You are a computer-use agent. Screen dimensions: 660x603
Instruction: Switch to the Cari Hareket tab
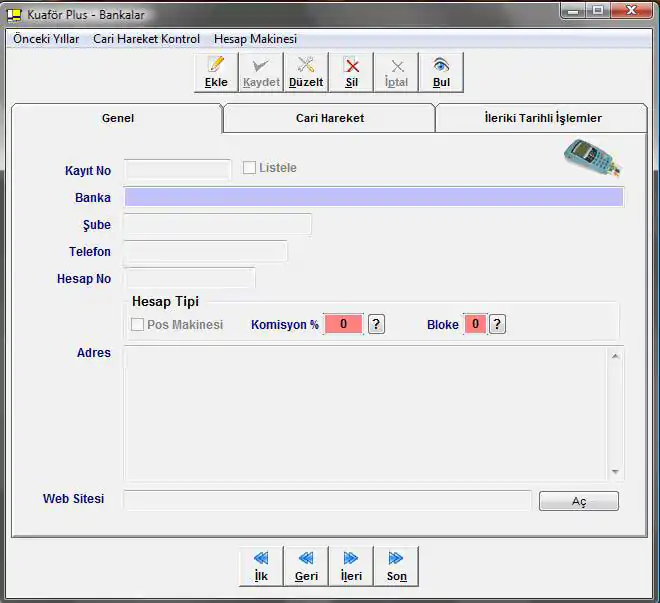click(x=329, y=118)
